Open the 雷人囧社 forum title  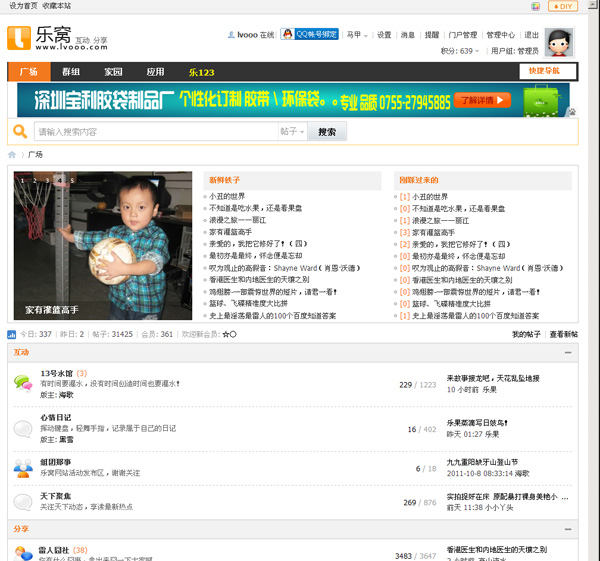54,550
